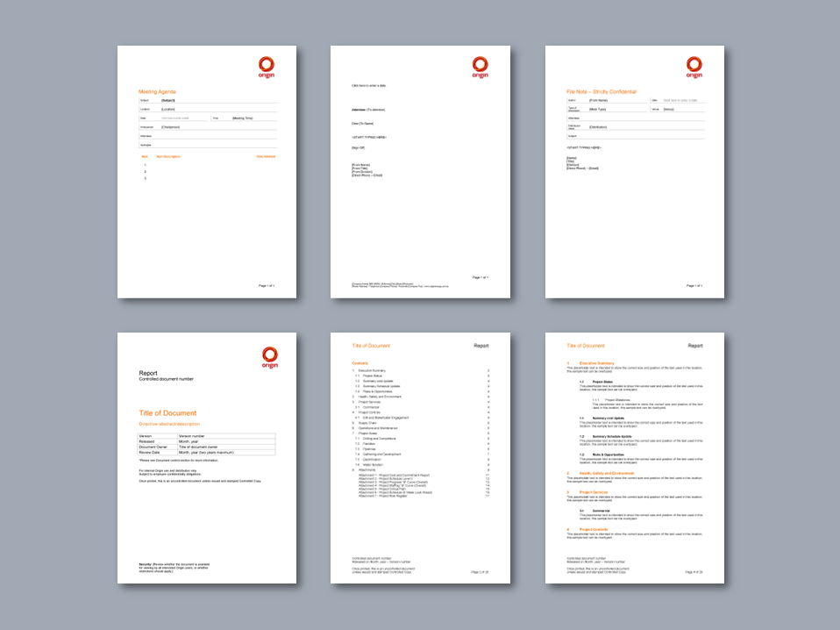Select the [Chairperson] placeholder field
This screenshot has height=630, width=840.
coord(170,127)
